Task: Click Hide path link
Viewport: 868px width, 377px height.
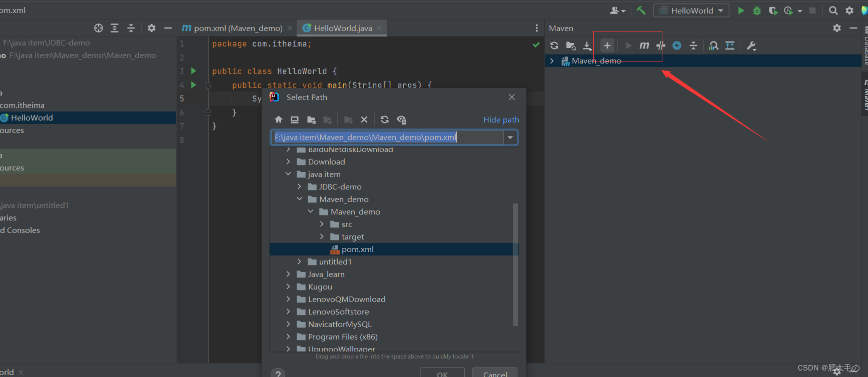Action: click(x=501, y=119)
